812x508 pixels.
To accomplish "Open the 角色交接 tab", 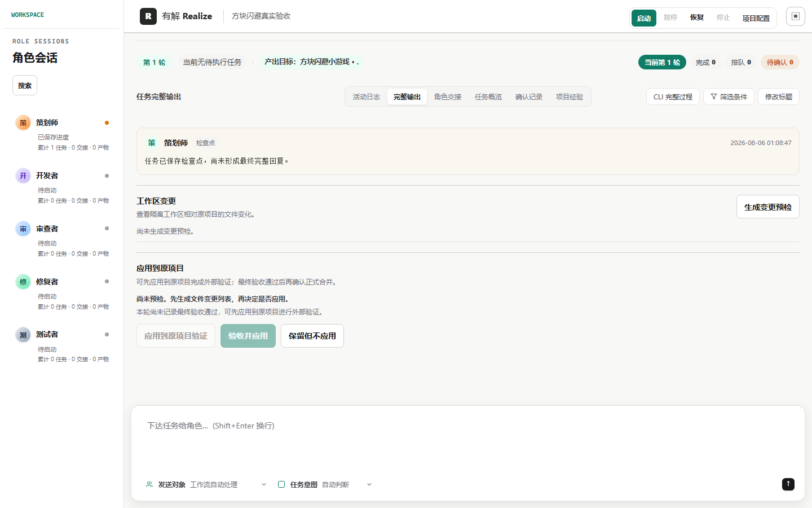I will (x=448, y=97).
